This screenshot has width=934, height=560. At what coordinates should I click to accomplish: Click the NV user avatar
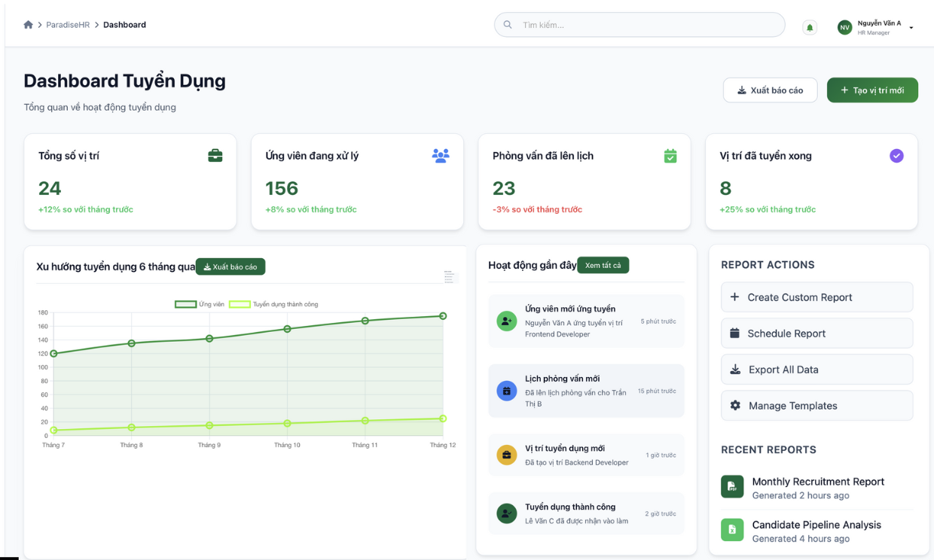(x=845, y=28)
